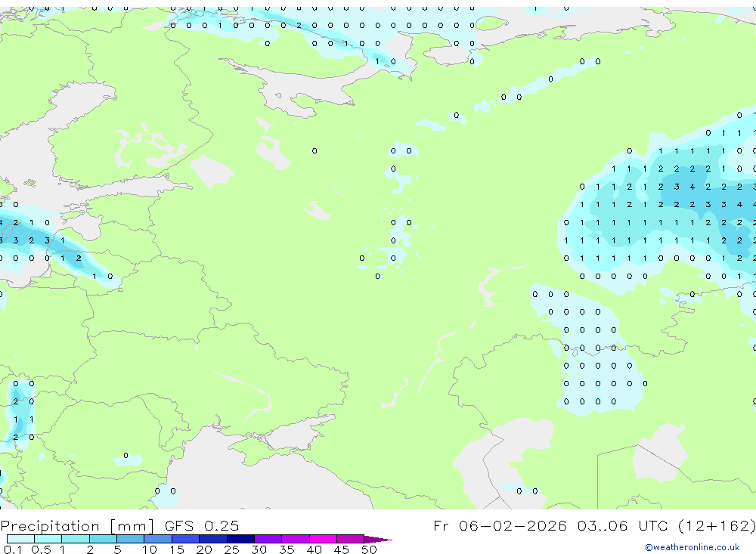Select the 2–5 mm sky blue legend swatch
The width and height of the screenshot is (756, 554).
pos(103,539)
